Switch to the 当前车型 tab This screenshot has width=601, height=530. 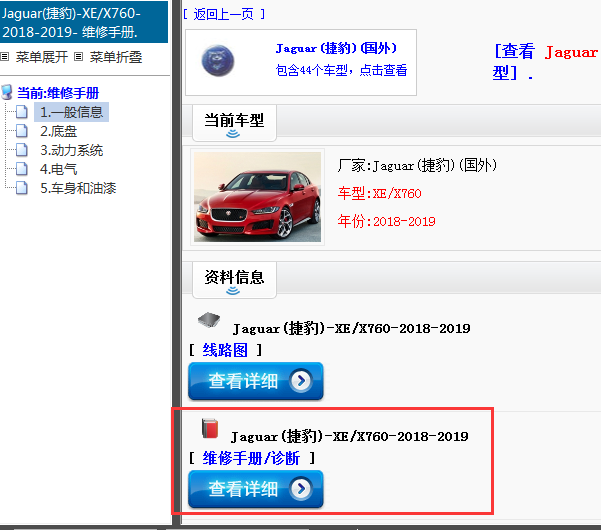coord(234,123)
